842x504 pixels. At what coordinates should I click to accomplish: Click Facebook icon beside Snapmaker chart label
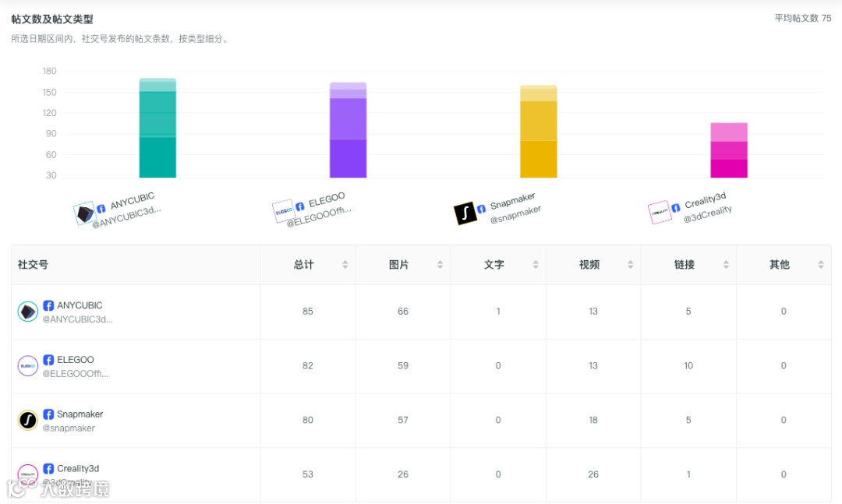[481, 208]
